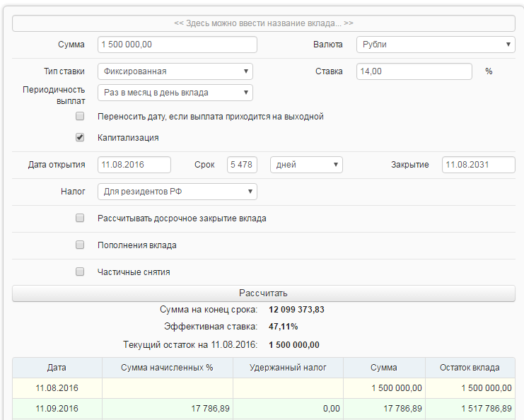Click the Срок term number field
This screenshot has height=420, width=524.
pos(240,165)
